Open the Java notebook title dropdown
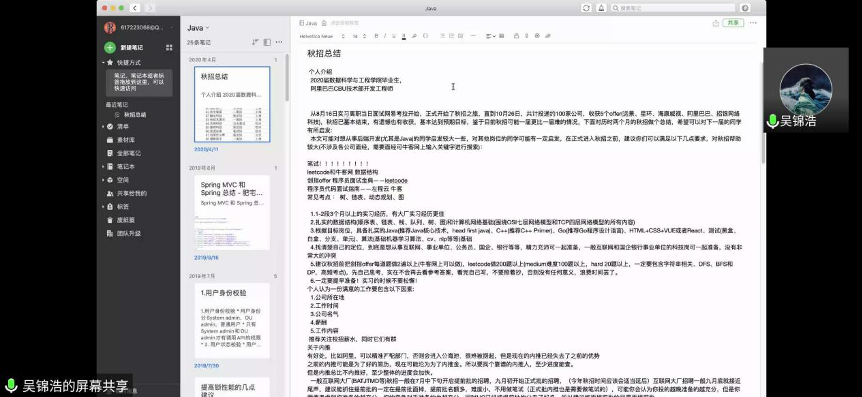The height and width of the screenshot is (397, 862). 198,27
